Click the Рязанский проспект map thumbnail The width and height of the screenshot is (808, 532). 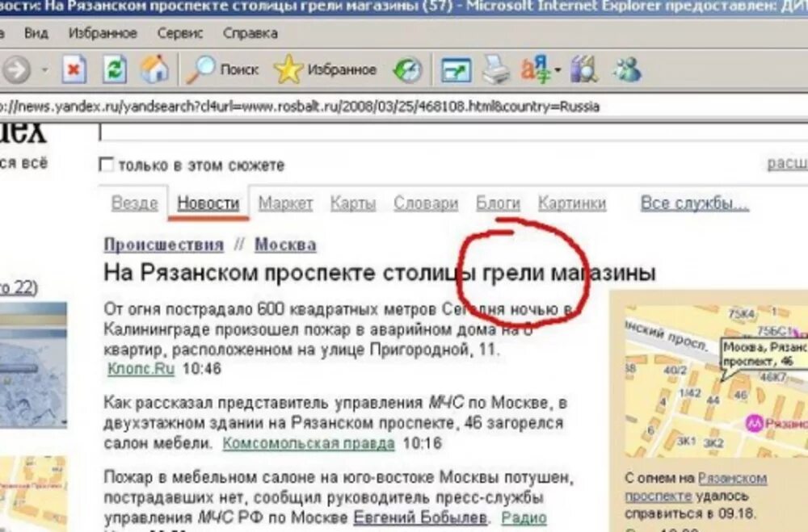(x=716, y=381)
